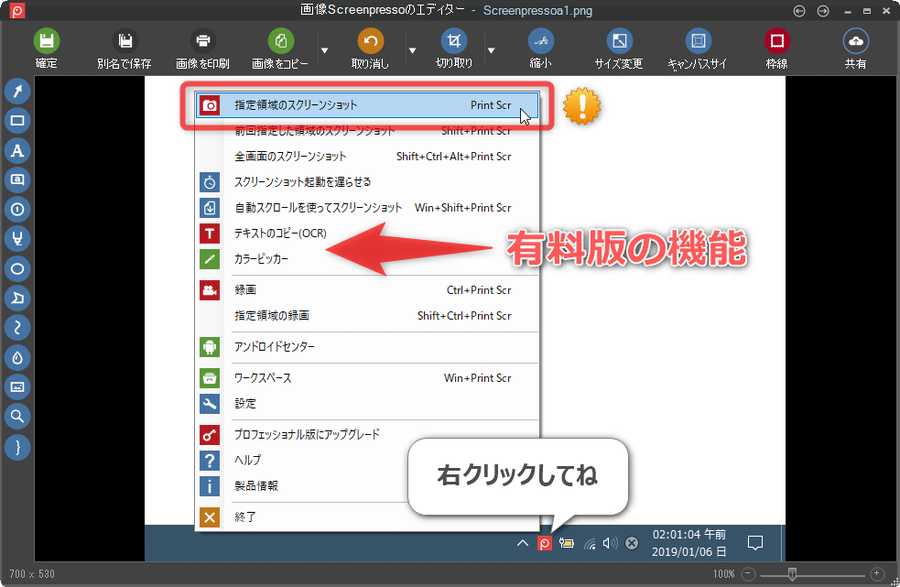Select the arrow drawing tool in left sidebar

[17, 91]
